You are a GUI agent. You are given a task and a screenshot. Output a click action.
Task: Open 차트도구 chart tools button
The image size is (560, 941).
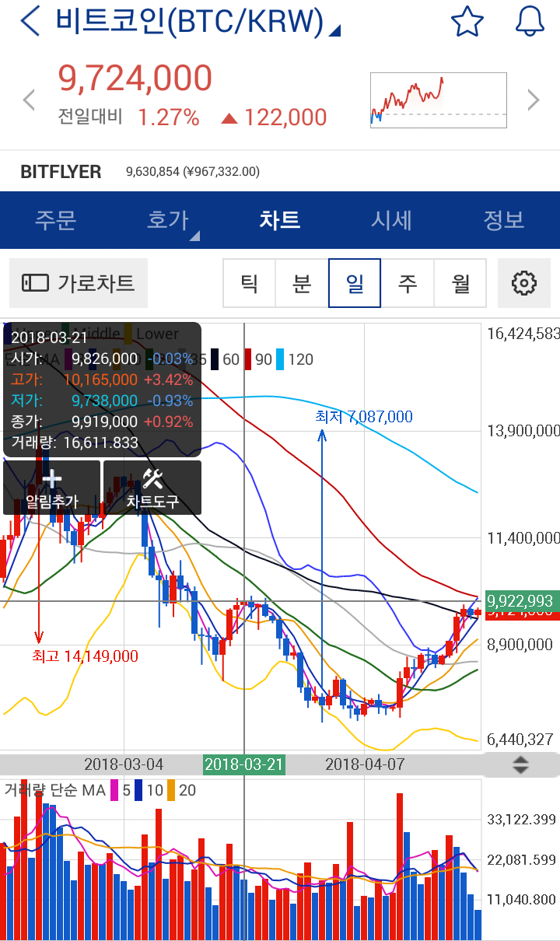click(x=152, y=488)
